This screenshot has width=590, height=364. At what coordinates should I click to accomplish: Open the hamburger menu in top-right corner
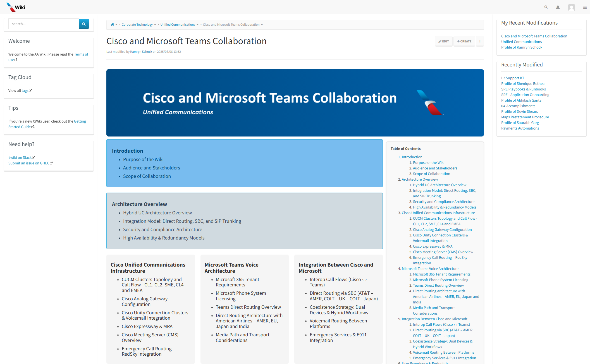[x=585, y=7]
